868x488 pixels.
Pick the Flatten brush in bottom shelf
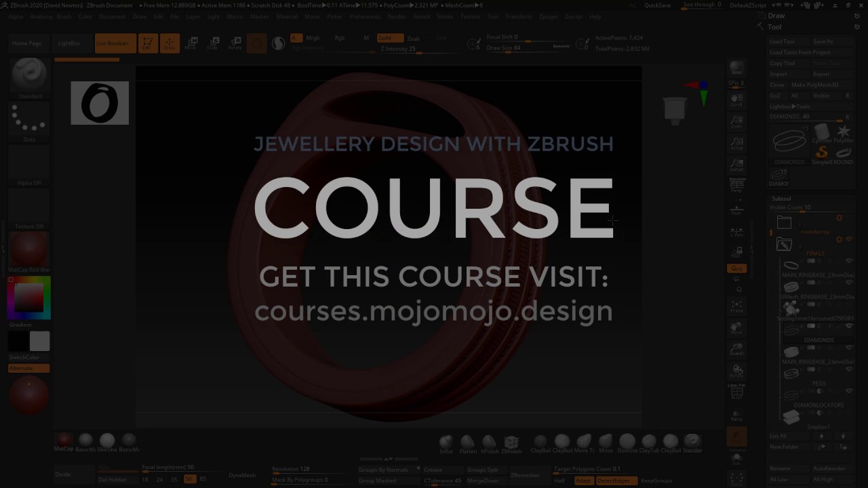point(468,444)
